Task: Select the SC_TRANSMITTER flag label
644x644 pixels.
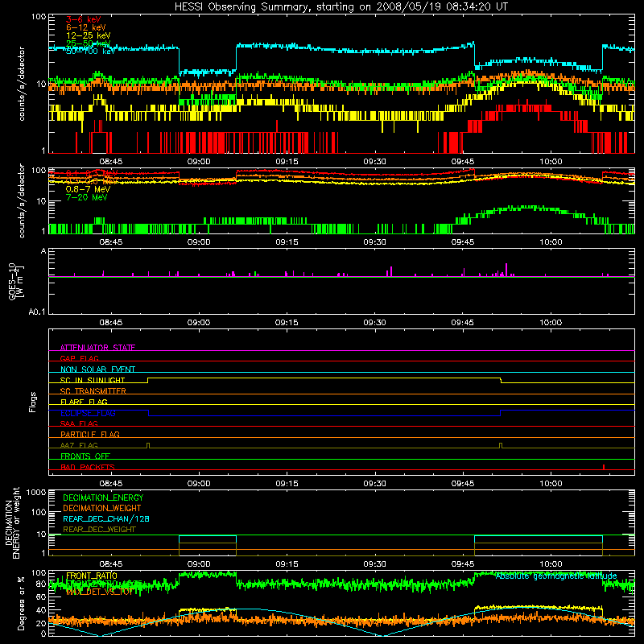Action: (93, 391)
